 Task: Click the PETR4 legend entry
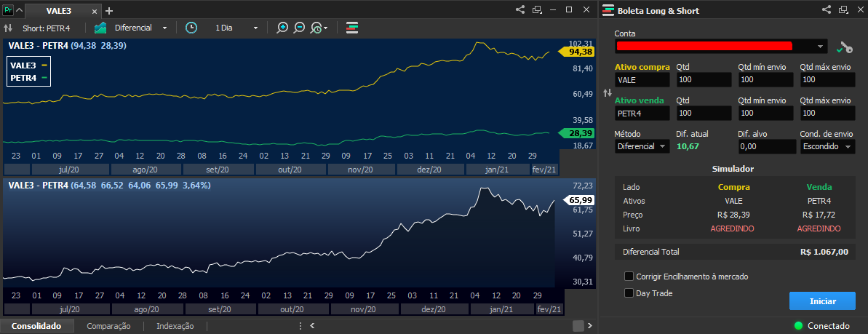29,78
